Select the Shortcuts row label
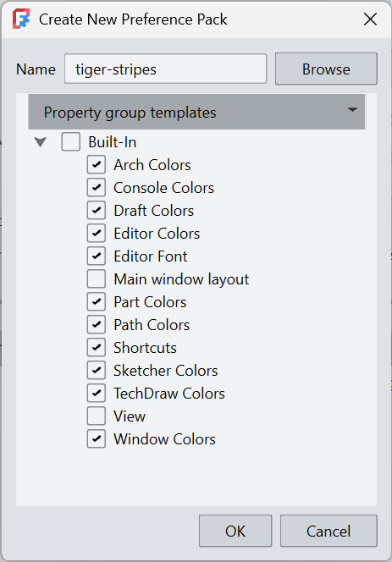392x562 pixels. (145, 348)
